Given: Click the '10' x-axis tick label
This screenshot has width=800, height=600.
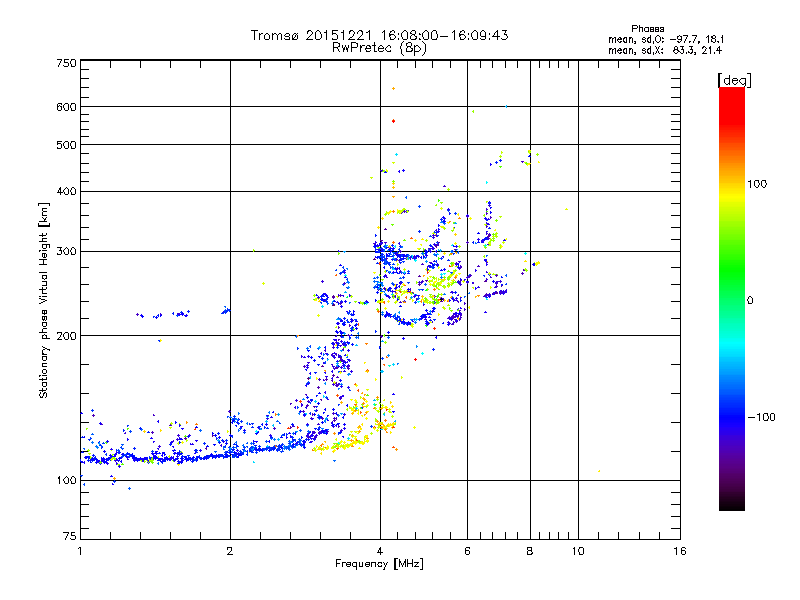Looking at the screenshot, I should pyautogui.click(x=578, y=551).
